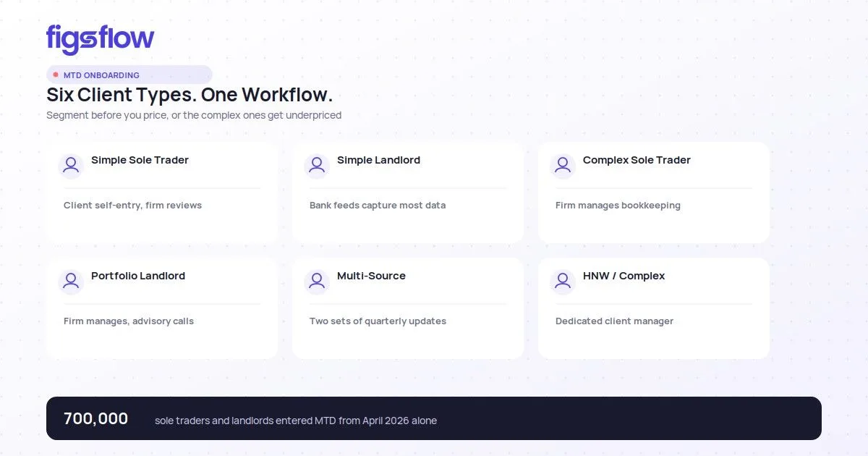Screen dimensions: 868x456
Task: Click the subtitle about segmenting before you price
Action: point(194,115)
